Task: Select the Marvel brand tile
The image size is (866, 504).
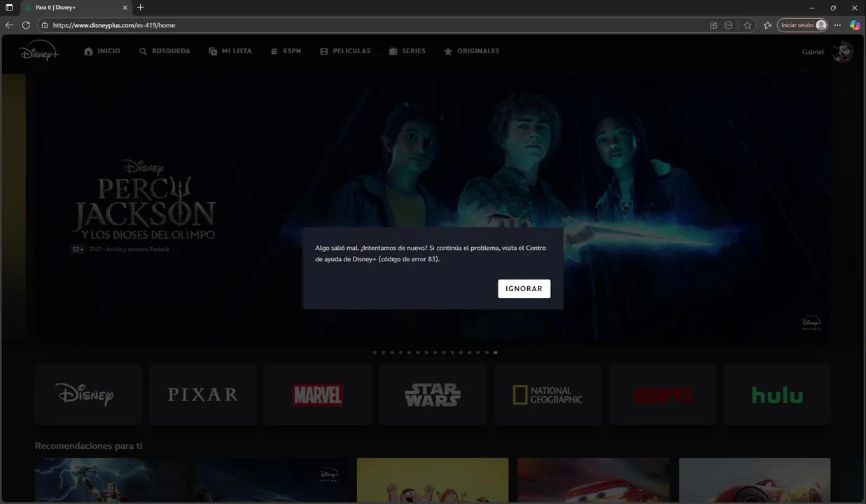Action: pos(318,395)
